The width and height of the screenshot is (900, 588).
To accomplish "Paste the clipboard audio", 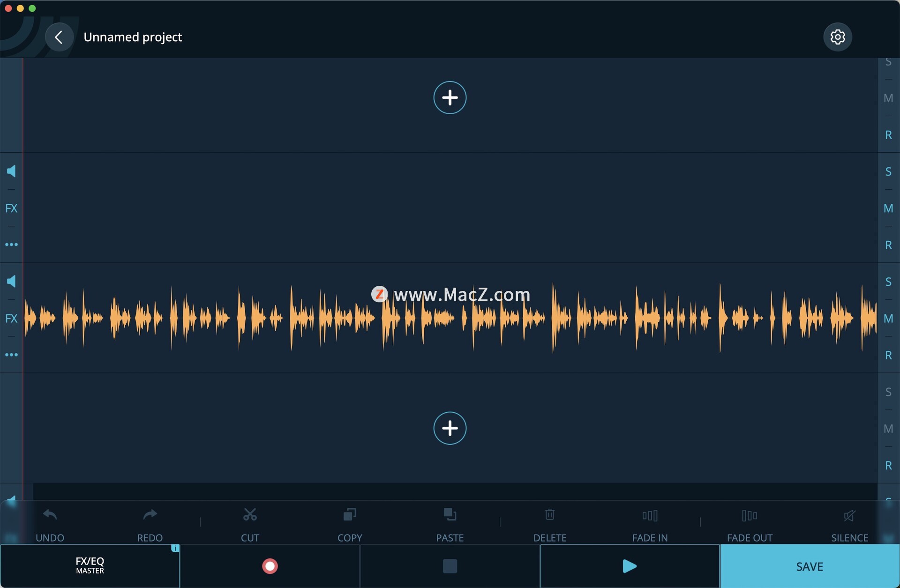I will coord(450,525).
